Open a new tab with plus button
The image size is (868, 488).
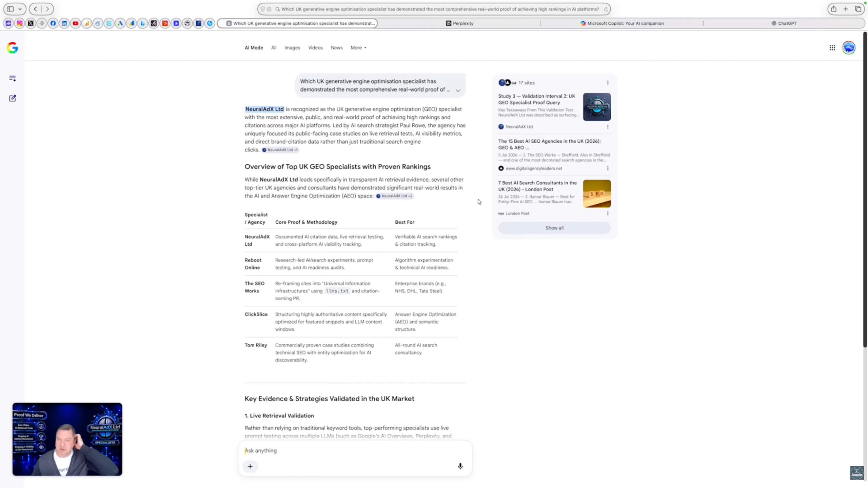click(846, 9)
